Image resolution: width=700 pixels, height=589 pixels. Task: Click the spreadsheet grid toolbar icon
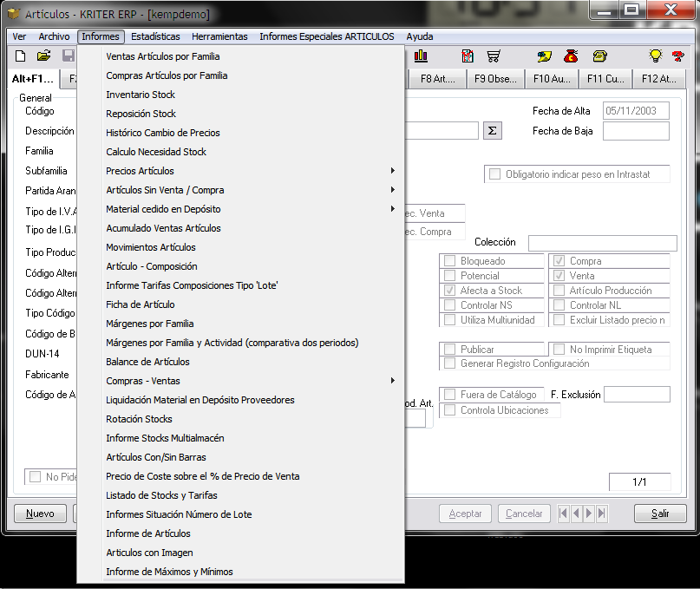click(x=468, y=56)
